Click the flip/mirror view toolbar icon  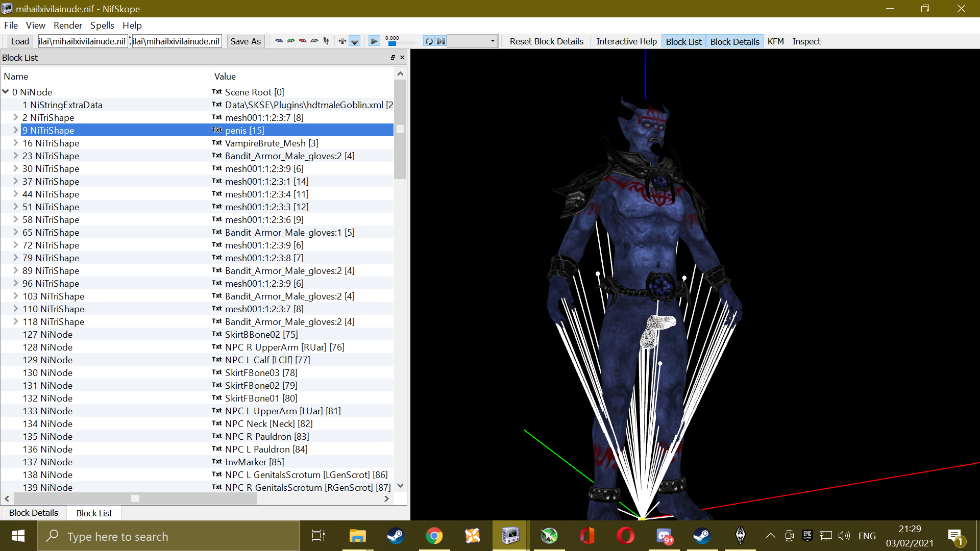pyautogui.click(x=342, y=41)
